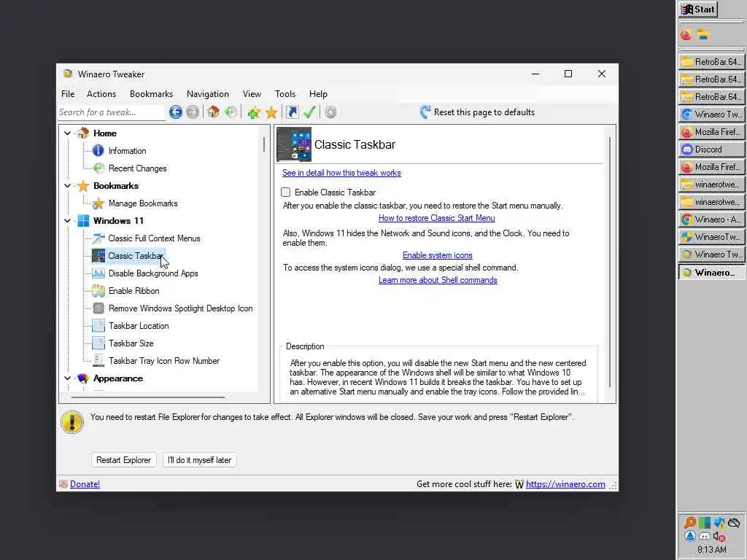Click the orange magnifier tray icon
The image size is (747, 560).
click(690, 523)
